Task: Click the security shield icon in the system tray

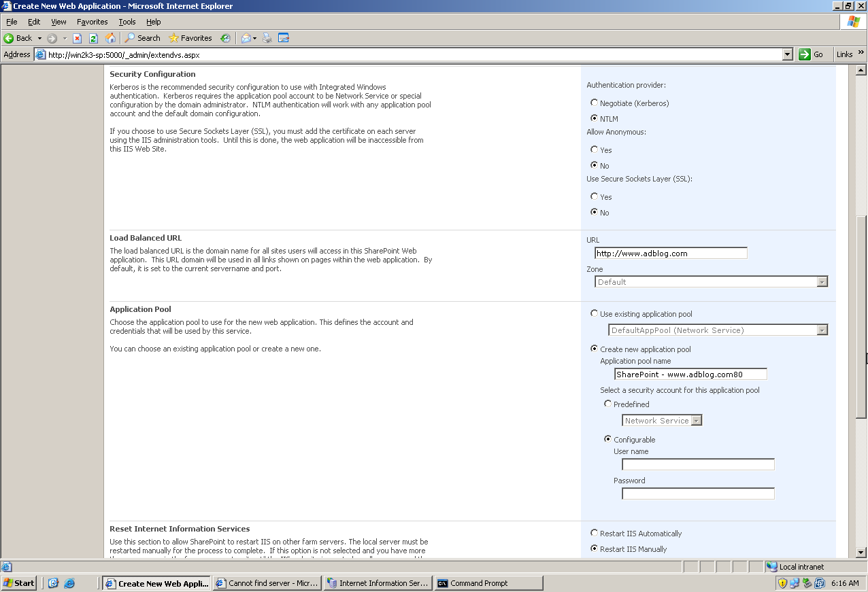Action: pyautogui.click(x=782, y=582)
